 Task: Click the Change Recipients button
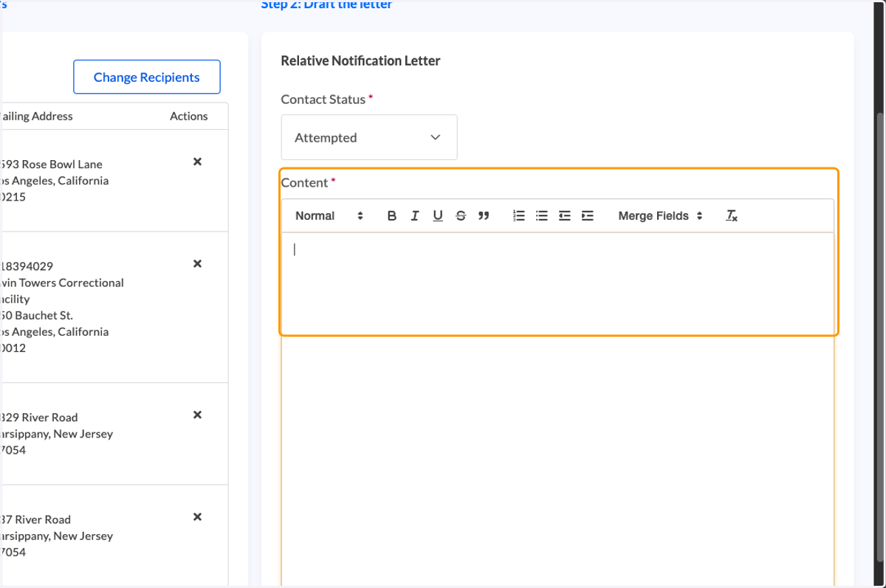(147, 77)
